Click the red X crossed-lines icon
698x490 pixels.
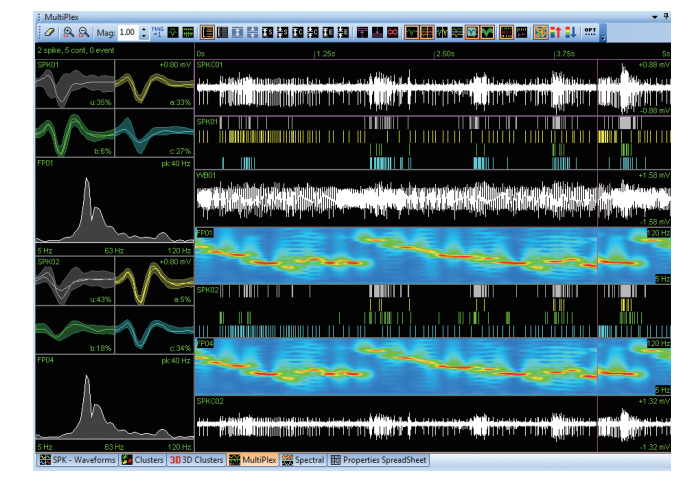coord(392,32)
